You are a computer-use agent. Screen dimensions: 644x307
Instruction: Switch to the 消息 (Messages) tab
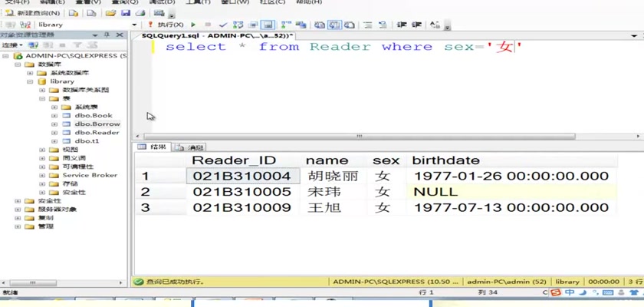pos(189,147)
